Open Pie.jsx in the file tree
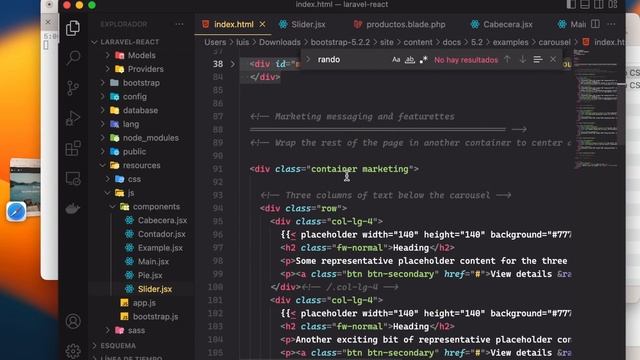The image size is (640, 360). pos(150,276)
